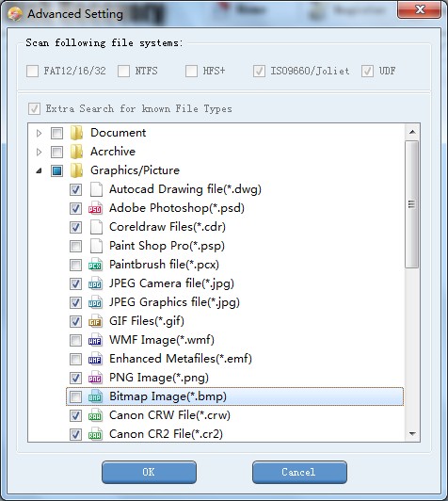Uncheck JPEG Camera file(*.jpg) checkbox
Screen dimensions: 448x501
pyautogui.click(x=75, y=284)
